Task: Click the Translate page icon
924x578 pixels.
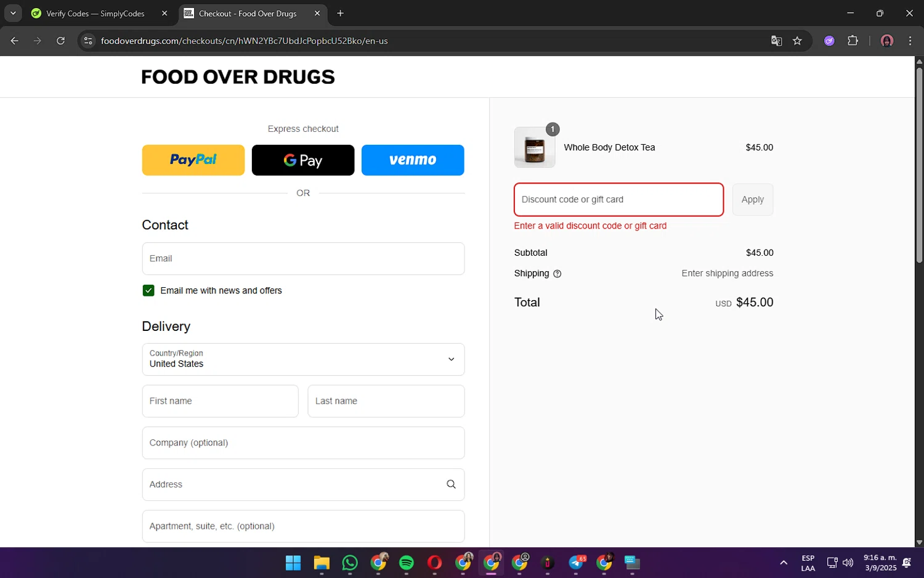Action: point(776,41)
